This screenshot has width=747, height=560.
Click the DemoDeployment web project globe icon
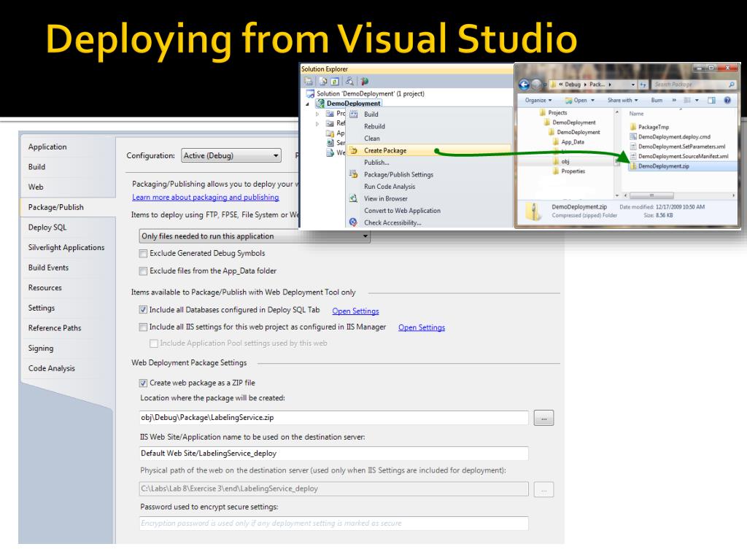coord(321,103)
